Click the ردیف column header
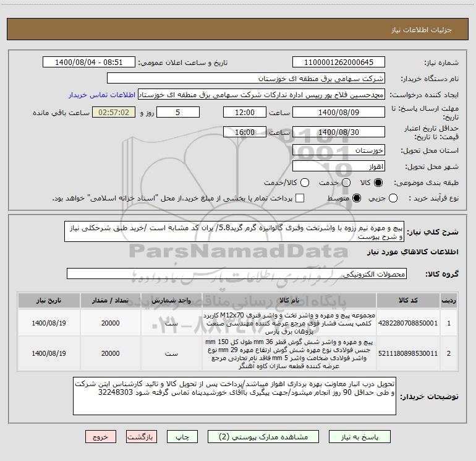This screenshot has width=476, height=461. (x=449, y=300)
